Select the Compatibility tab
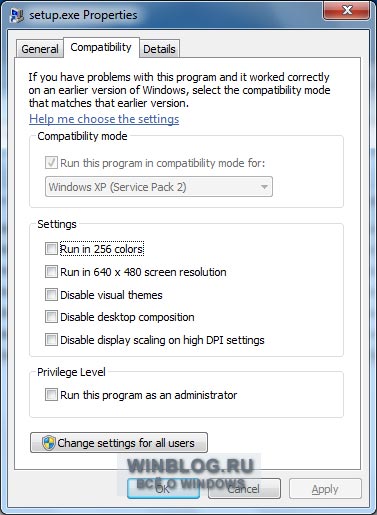The image size is (377, 515). coord(101,47)
